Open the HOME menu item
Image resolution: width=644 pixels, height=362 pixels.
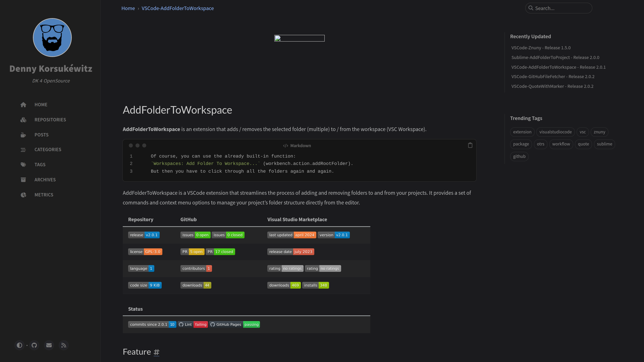pyautogui.click(x=41, y=105)
